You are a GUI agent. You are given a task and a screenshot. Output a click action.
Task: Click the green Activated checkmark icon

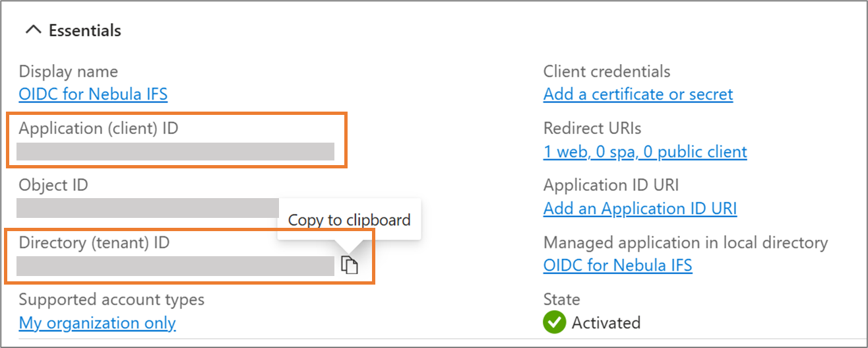click(x=555, y=323)
